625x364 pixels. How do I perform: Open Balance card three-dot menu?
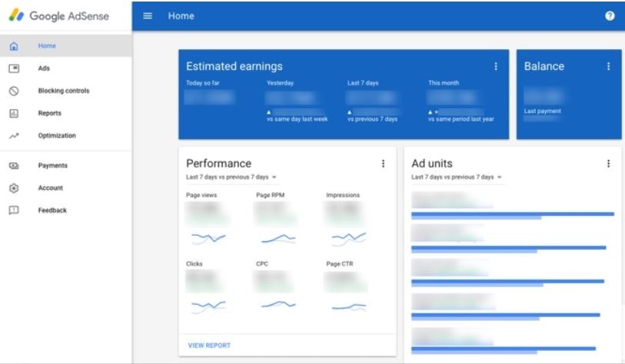coord(608,66)
